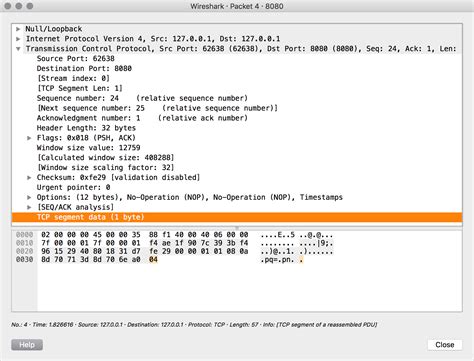Click the ASCII text '....E..5' in hex pane
Screen dimensions: 474x361
click(277, 235)
